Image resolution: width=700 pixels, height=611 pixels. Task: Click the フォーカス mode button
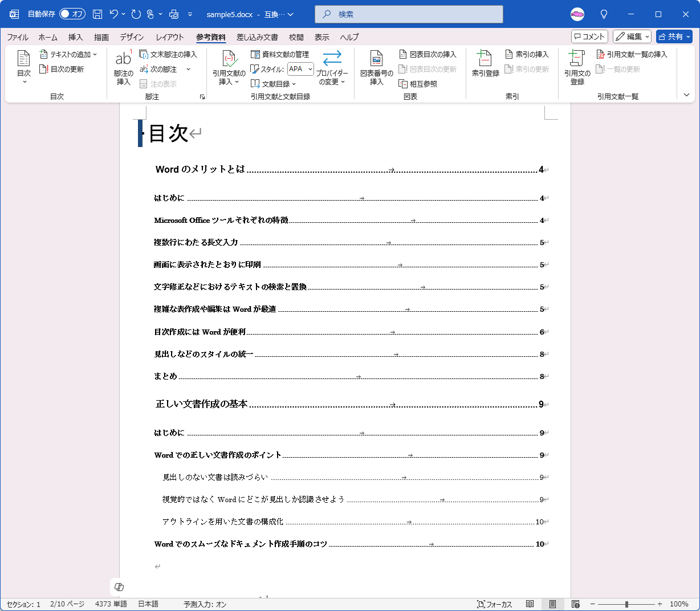(495, 604)
